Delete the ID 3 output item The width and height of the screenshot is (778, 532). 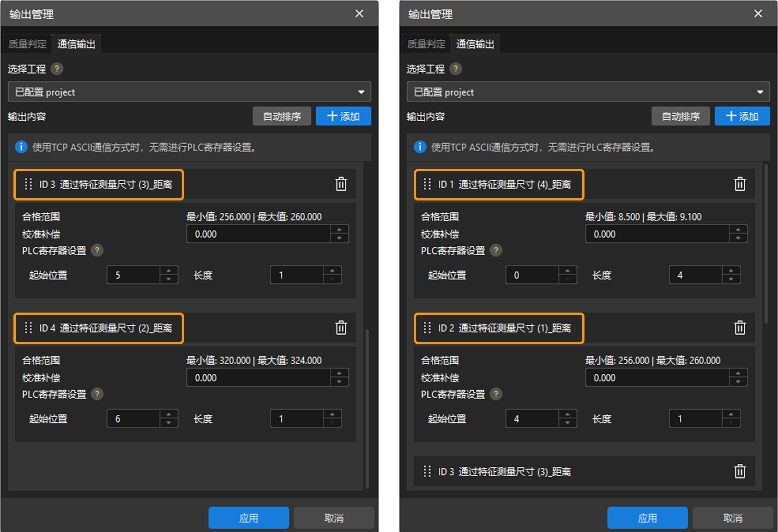[340, 184]
